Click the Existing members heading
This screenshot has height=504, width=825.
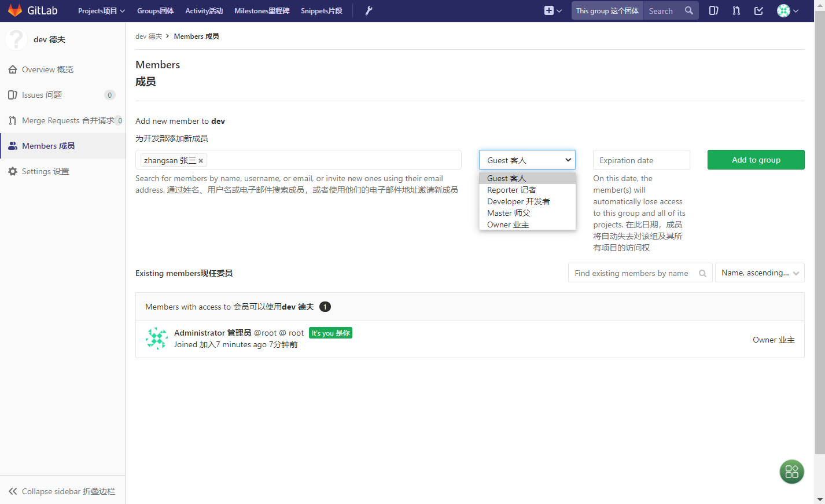tap(184, 273)
